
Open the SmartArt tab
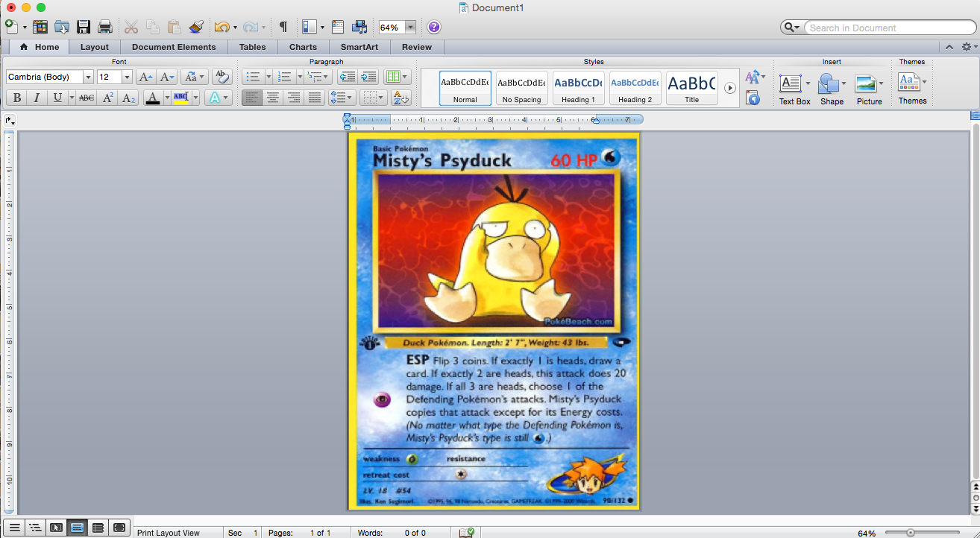[x=359, y=47]
